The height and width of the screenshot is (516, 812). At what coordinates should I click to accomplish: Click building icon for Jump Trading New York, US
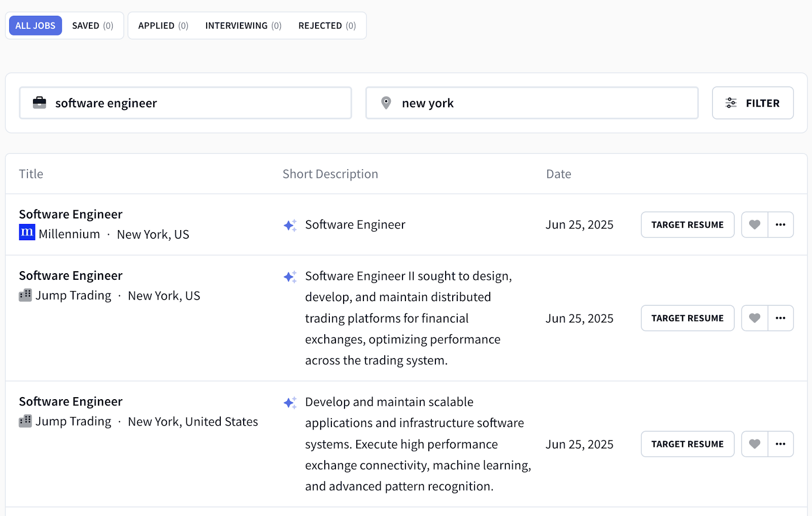click(x=25, y=295)
